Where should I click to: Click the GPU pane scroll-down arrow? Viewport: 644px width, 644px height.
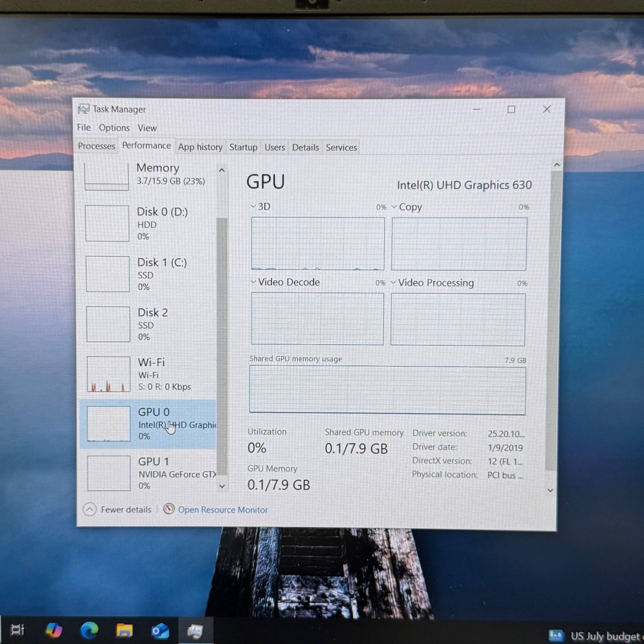click(550, 490)
